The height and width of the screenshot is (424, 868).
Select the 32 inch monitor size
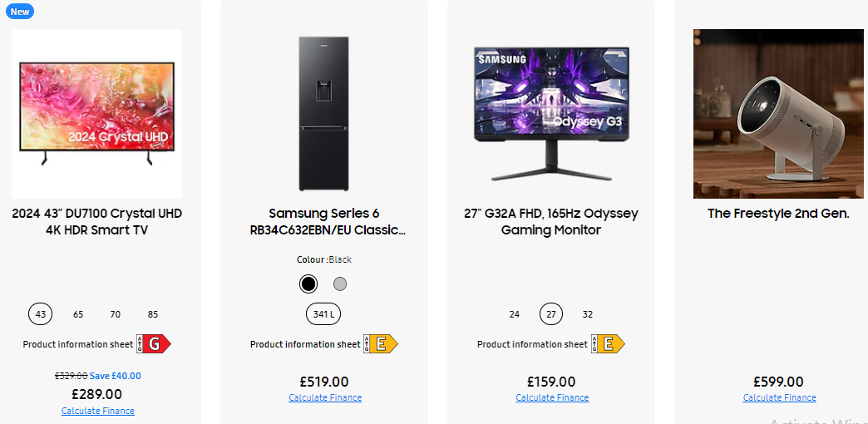tap(588, 314)
